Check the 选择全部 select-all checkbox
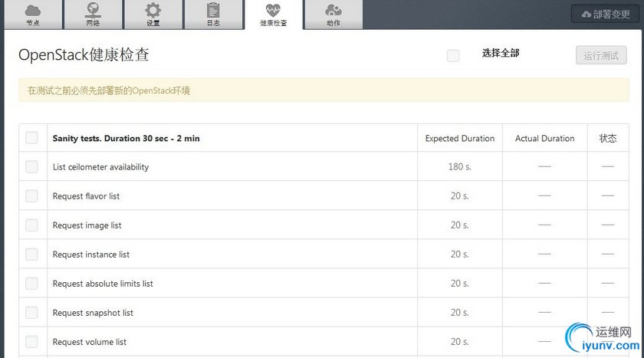644x358 pixels. tap(453, 55)
